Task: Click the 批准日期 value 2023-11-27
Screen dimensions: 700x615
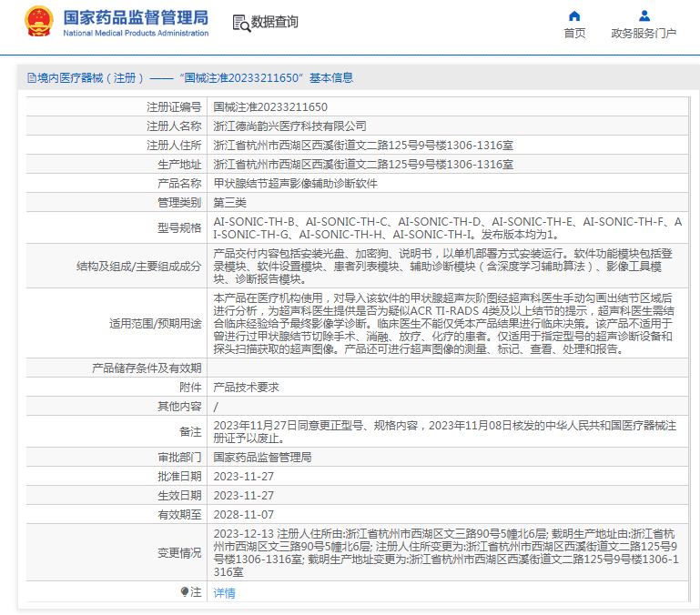Action: tap(244, 477)
